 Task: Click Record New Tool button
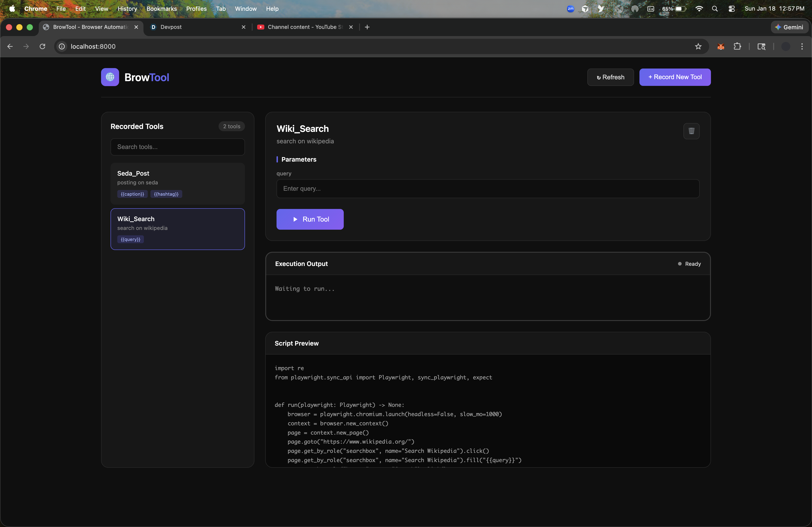click(674, 77)
